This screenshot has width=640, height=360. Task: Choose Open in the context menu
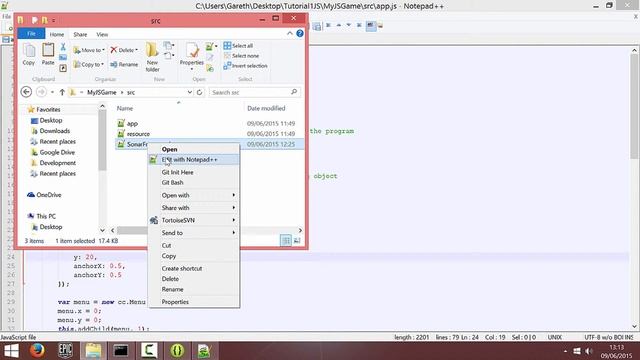pos(193,149)
